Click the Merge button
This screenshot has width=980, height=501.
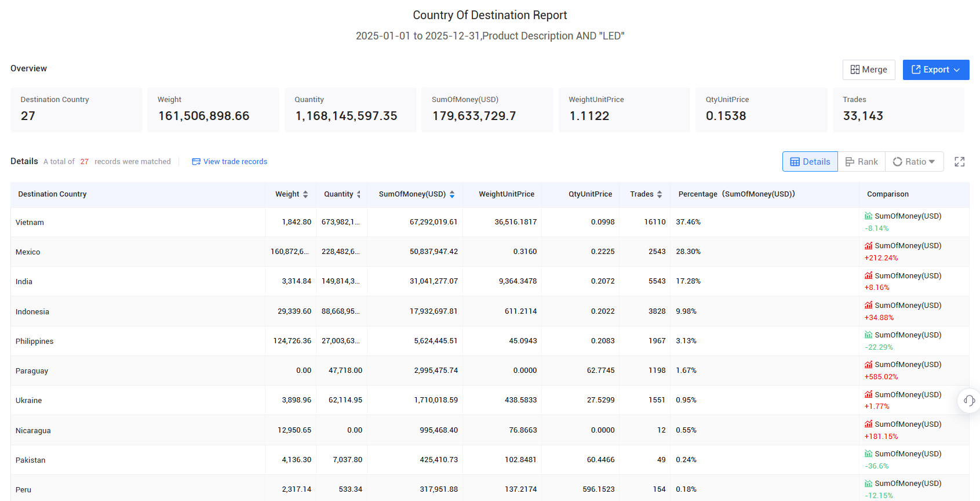869,70
